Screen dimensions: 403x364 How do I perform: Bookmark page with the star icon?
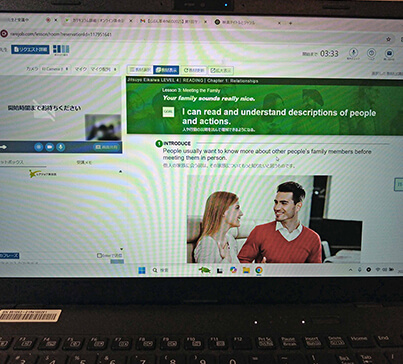[x=388, y=39]
